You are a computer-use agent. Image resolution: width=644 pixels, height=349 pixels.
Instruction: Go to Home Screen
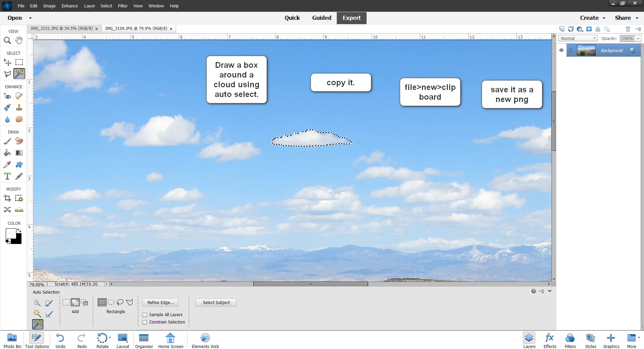(x=171, y=341)
